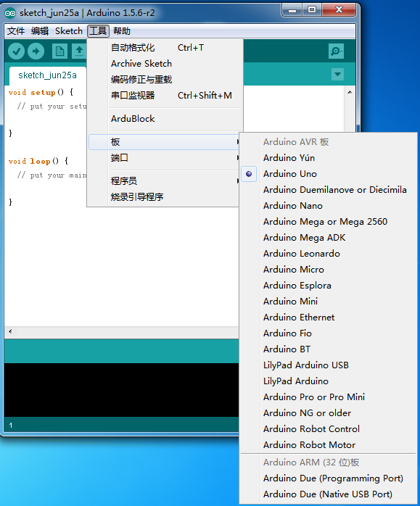Click the Verify checkmark toolbar icon
The width and height of the screenshot is (420, 506).
coord(16,51)
